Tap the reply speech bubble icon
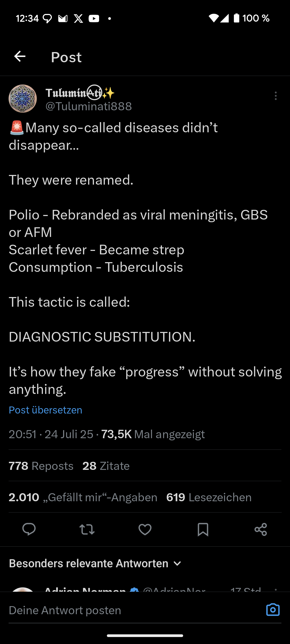This screenshot has height=644, width=290. coord(29,529)
